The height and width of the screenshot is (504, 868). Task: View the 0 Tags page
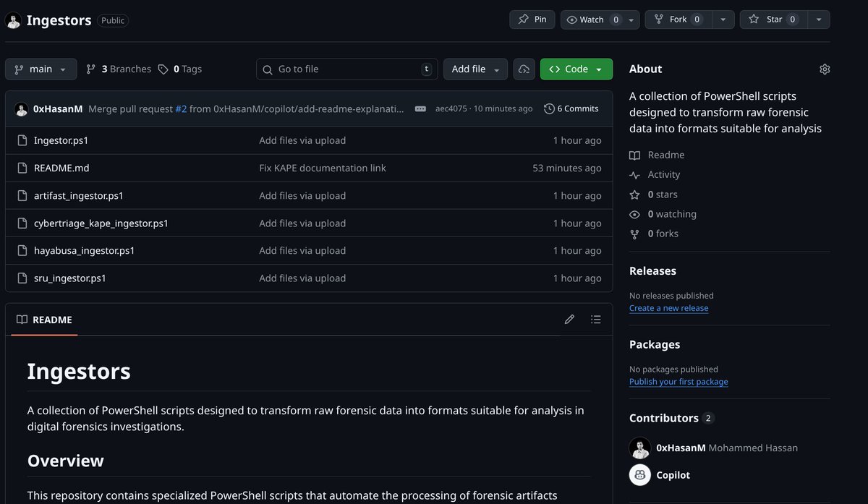point(180,69)
